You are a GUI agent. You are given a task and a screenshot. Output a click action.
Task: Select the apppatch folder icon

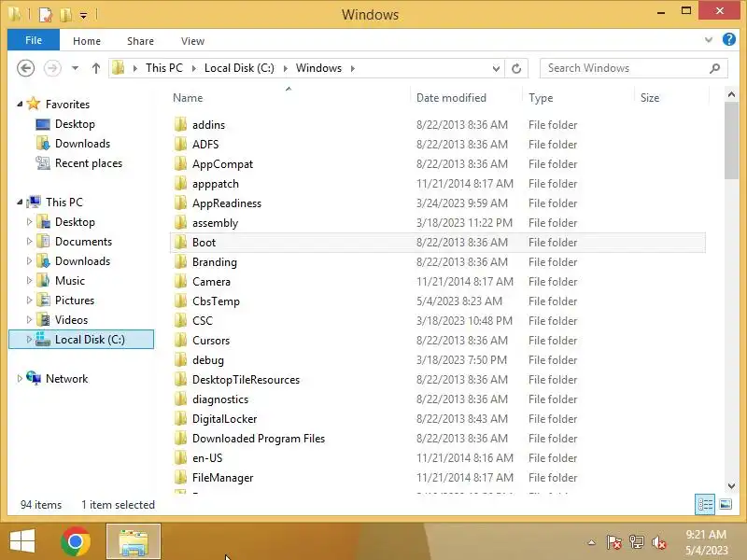click(x=180, y=183)
